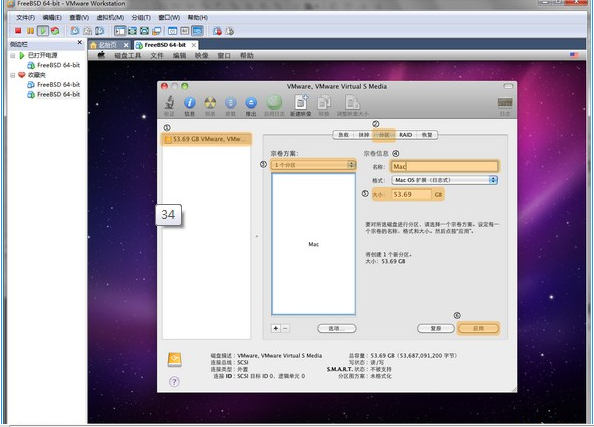This screenshot has height=427, width=594.
Task: Switch to the 抹掉 Erase tab
Action: point(363,135)
